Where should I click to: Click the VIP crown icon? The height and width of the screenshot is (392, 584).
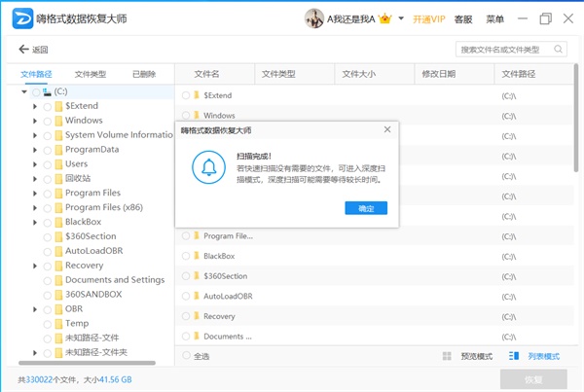[384, 18]
